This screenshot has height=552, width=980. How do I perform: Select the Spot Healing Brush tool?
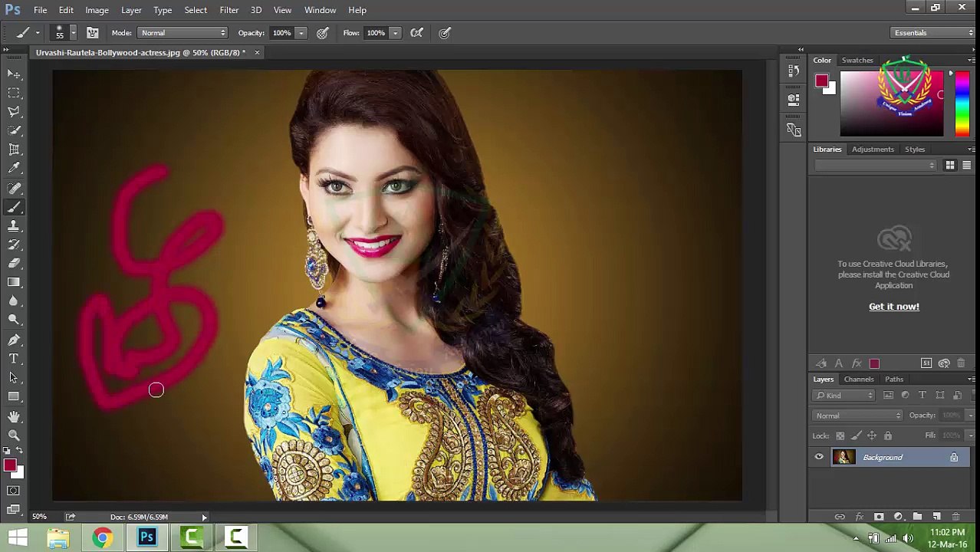14,188
